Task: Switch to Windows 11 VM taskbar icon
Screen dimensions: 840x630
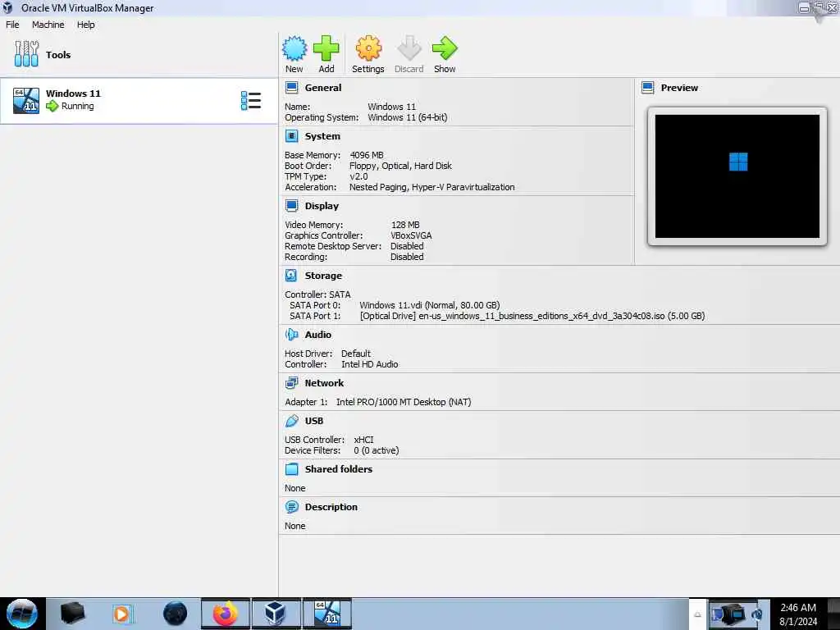Action: pos(326,614)
